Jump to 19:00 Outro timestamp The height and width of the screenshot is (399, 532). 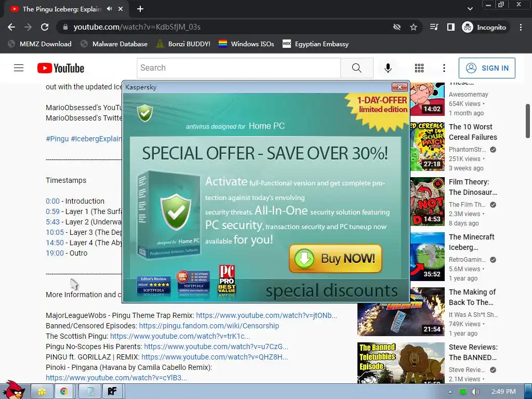(x=55, y=253)
